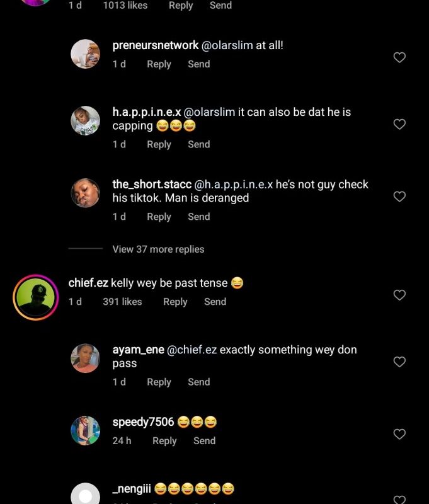Viewport: 429px width, 504px height.
Task: Like preneursnetwork's comment with the heart
Action: (x=399, y=57)
